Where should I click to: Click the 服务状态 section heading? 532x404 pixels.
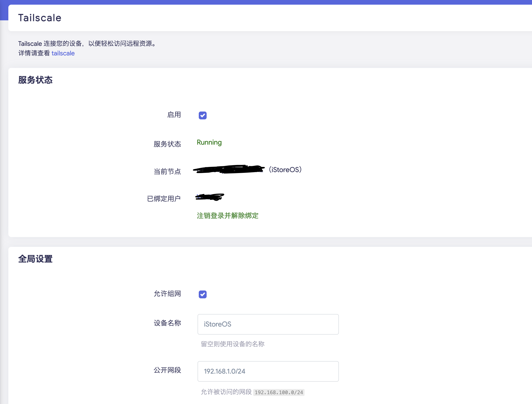[x=35, y=80]
